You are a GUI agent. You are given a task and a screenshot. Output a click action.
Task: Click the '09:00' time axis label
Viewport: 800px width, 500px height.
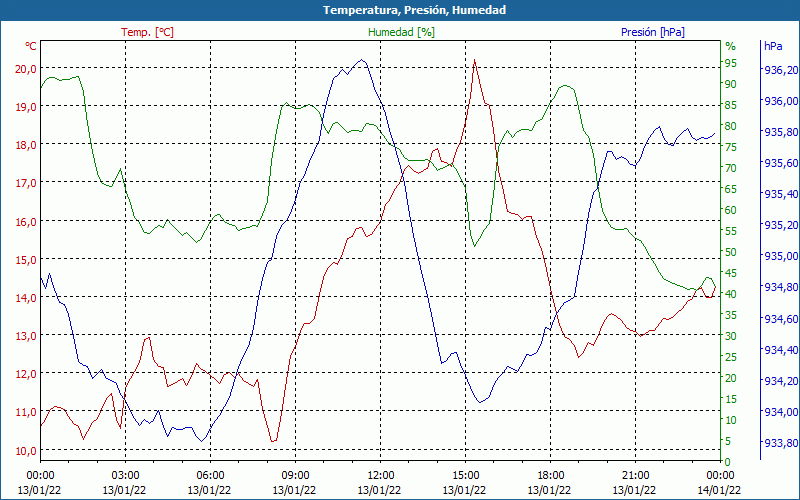coord(295,475)
